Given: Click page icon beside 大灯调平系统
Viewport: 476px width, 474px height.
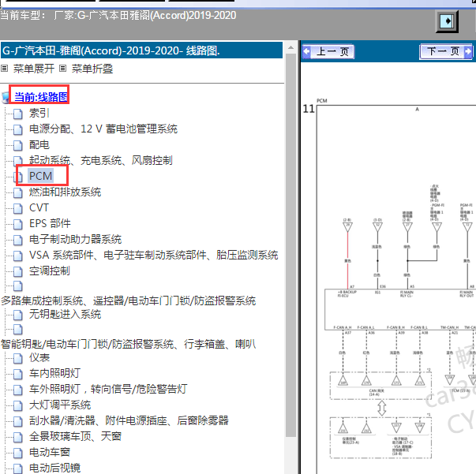Looking at the screenshot, I should (x=18, y=405).
